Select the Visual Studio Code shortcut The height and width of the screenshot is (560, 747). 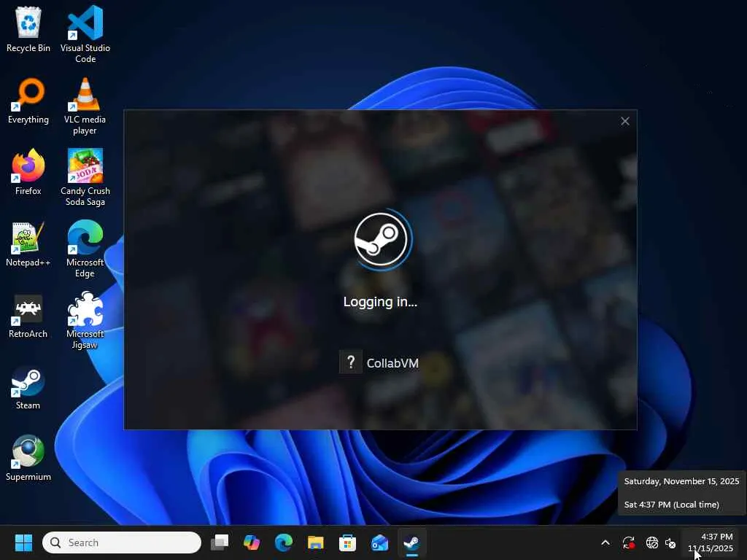tap(85, 34)
